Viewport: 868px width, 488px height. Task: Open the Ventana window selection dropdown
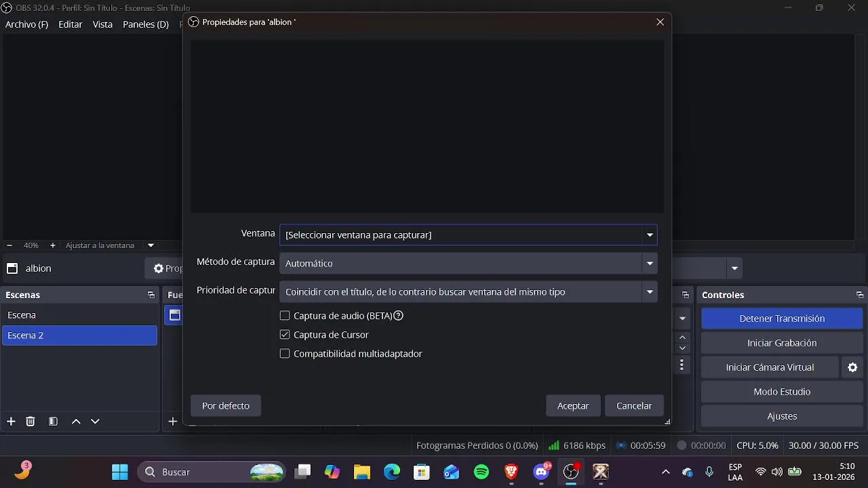(x=468, y=235)
